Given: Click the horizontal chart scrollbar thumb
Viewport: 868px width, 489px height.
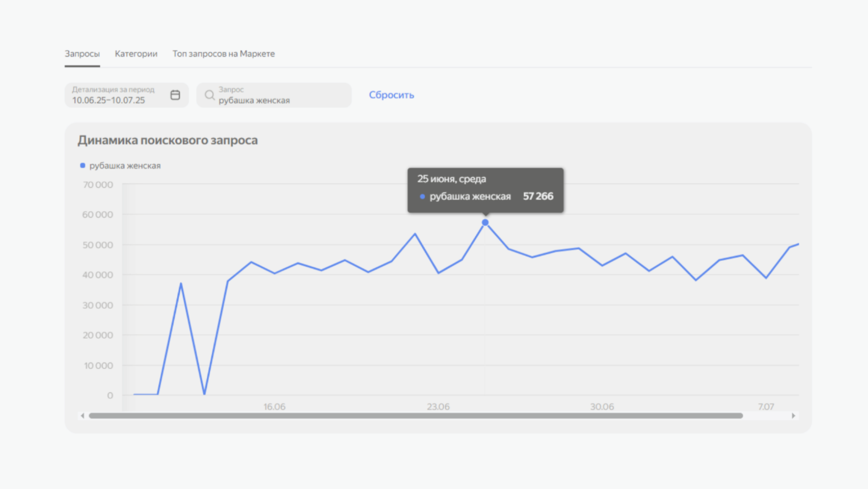Looking at the screenshot, I should coord(415,416).
